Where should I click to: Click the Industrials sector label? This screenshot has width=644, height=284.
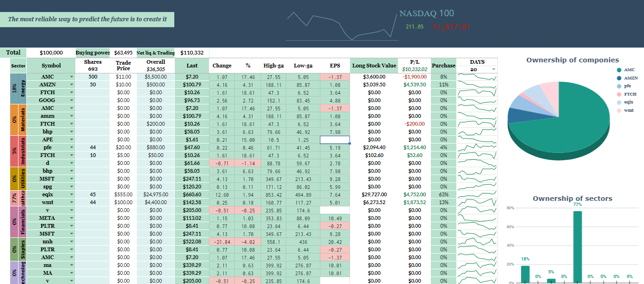[x=23, y=151]
